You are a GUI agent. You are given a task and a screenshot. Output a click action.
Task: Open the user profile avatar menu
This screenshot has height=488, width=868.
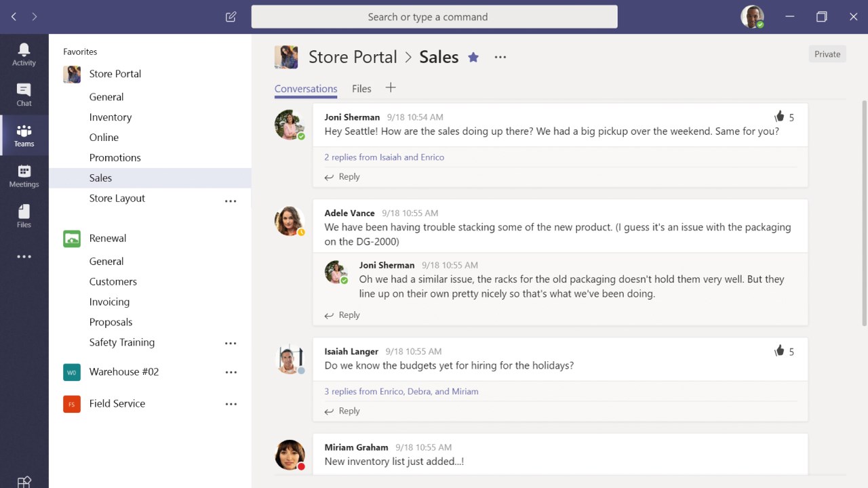(751, 17)
